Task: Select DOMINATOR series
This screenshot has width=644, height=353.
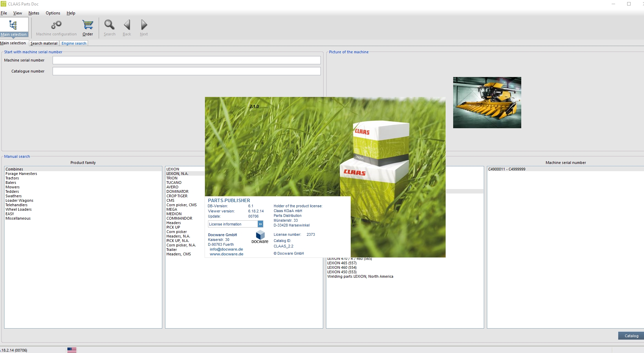Action: pyautogui.click(x=185, y=191)
